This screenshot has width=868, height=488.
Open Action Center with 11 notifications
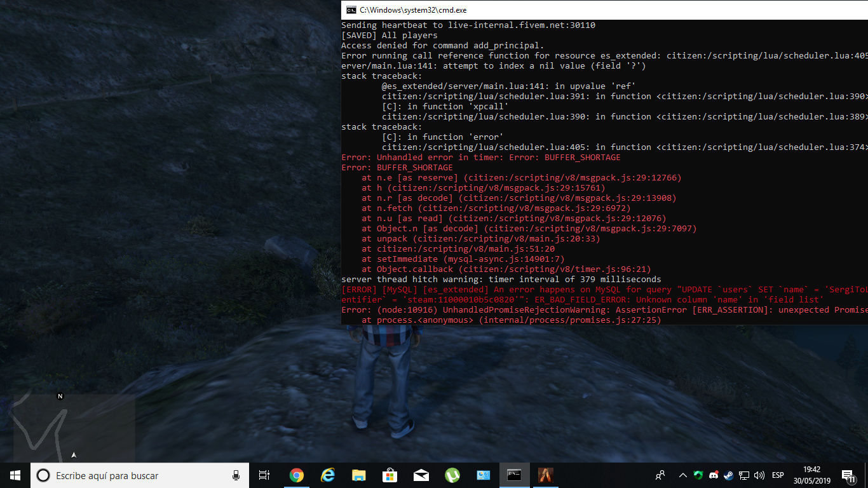(848, 475)
